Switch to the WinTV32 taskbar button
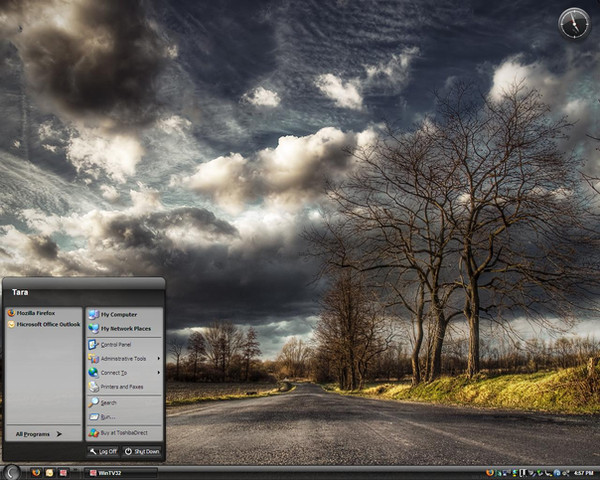Screen dimensions: 600x480 pyautogui.click(x=121, y=473)
